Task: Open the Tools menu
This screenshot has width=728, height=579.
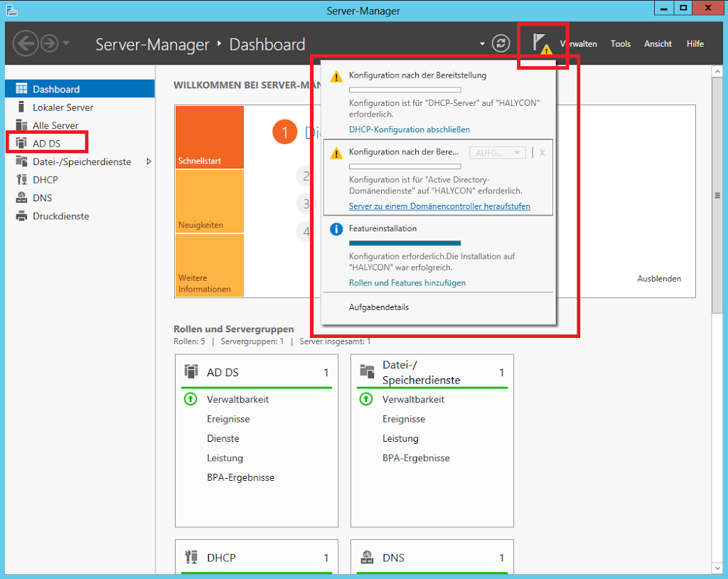Action: pos(620,44)
